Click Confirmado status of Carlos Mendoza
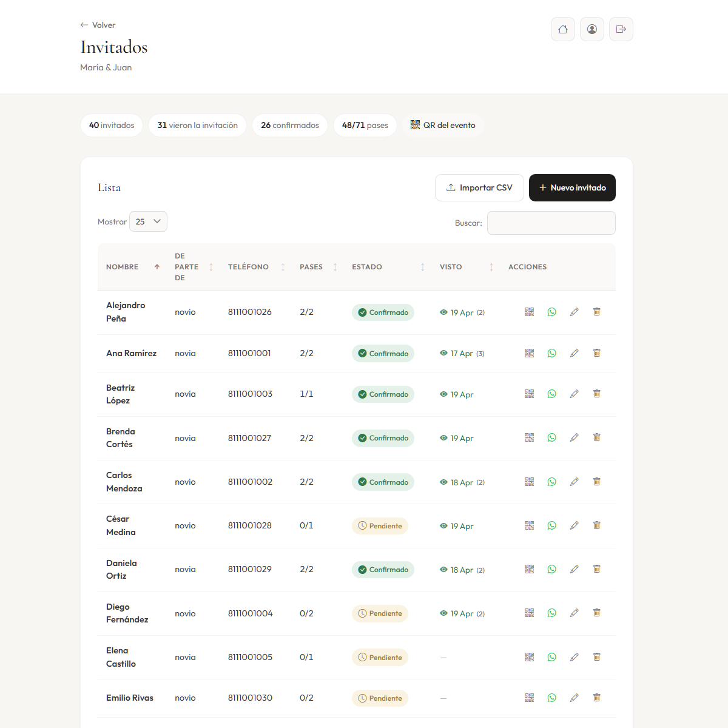Viewport: 728px width, 728px height. 383,482
